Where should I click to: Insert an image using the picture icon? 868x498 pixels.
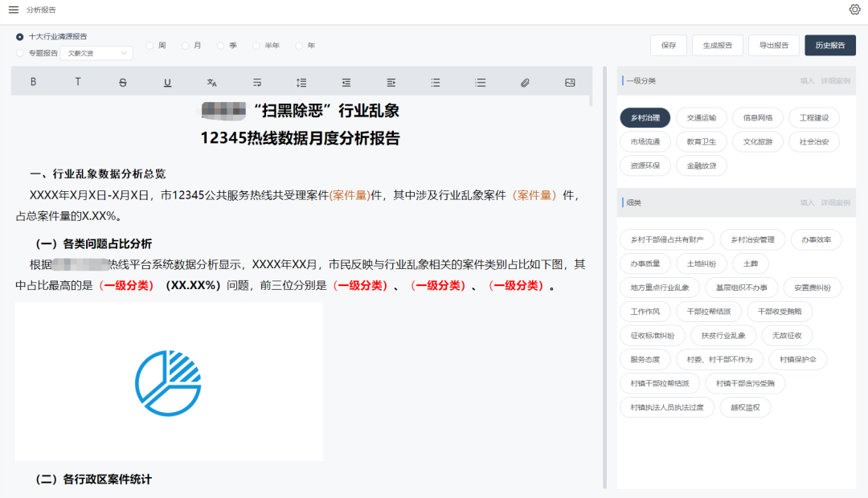pos(570,82)
